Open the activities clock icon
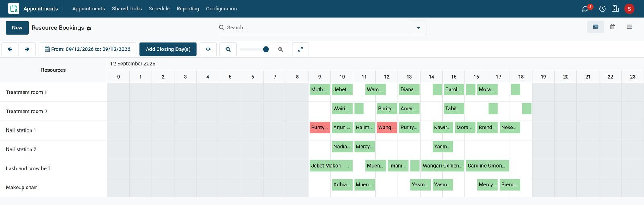Image resolution: width=644 pixels, height=205 pixels. coord(602,9)
